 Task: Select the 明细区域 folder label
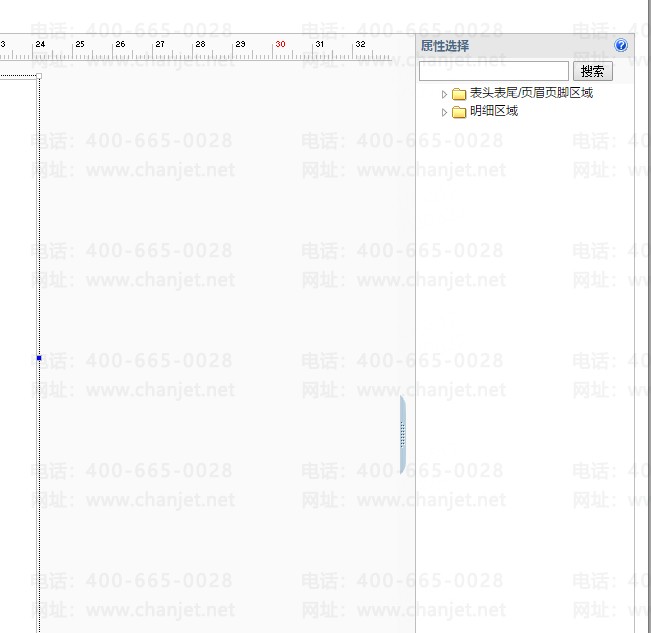494,111
